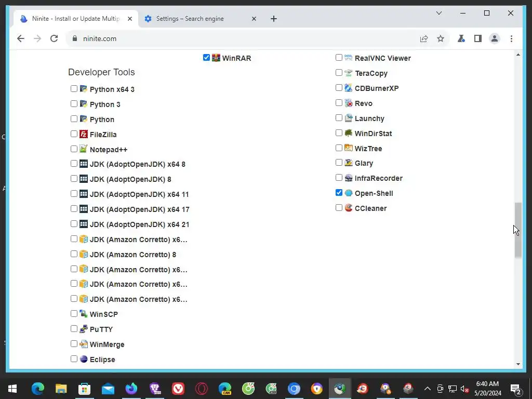Click the scrollbar down arrow
The image size is (532, 399).
(x=518, y=364)
